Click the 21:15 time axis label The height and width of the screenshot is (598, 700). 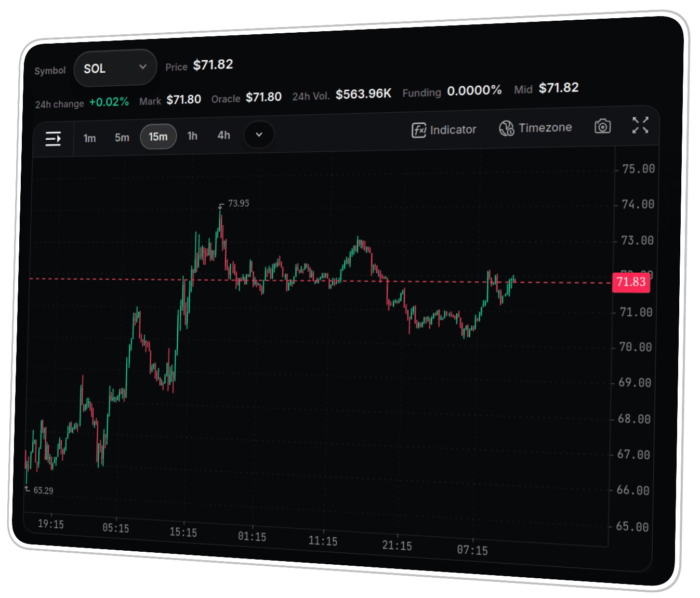click(397, 546)
